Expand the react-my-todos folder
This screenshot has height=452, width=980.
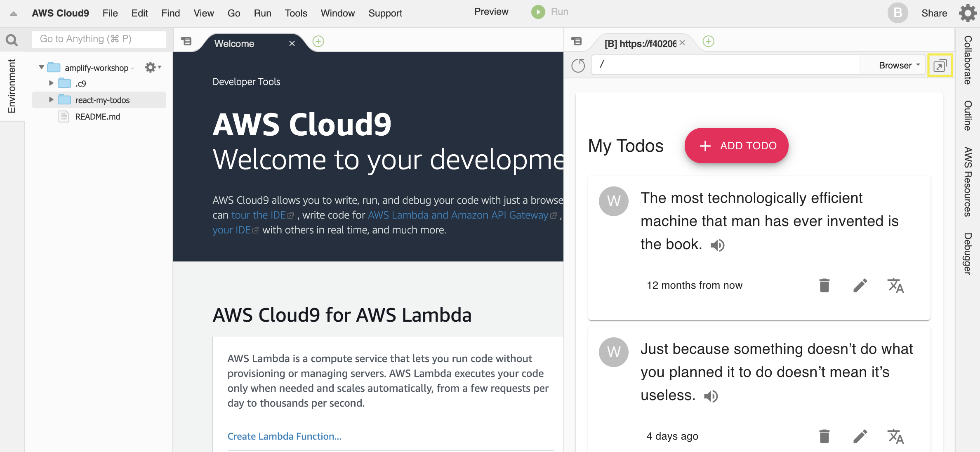51,100
